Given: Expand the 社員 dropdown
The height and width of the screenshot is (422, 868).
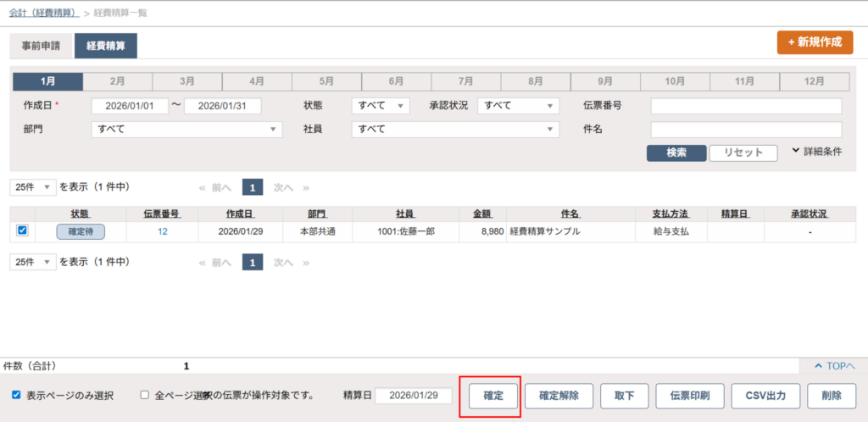Looking at the screenshot, I should (x=455, y=129).
